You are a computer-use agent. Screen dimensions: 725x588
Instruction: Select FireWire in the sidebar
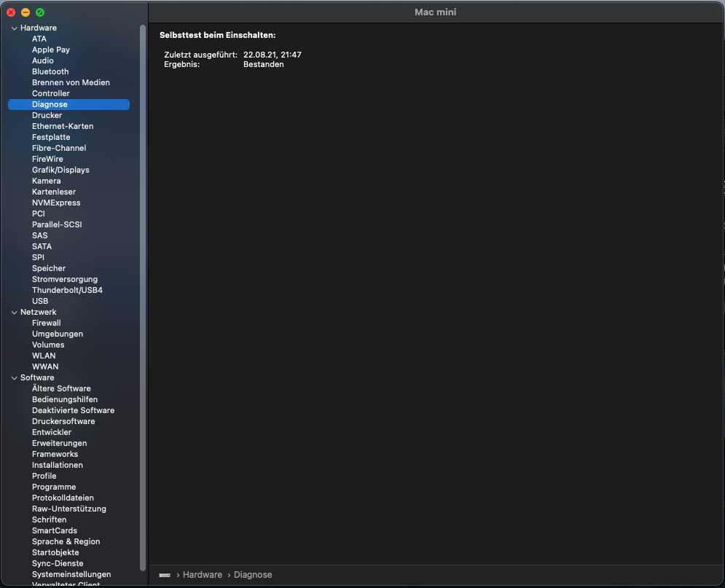[47, 159]
